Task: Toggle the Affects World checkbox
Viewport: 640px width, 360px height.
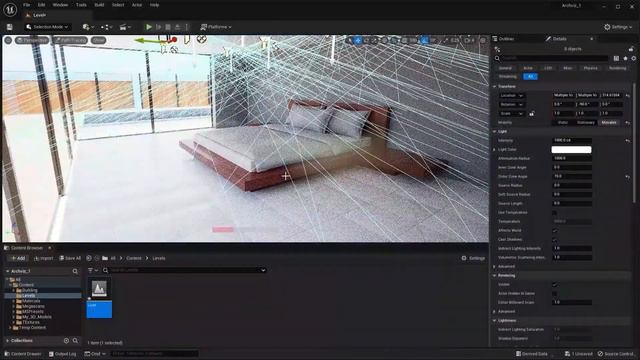Action: 555,231
